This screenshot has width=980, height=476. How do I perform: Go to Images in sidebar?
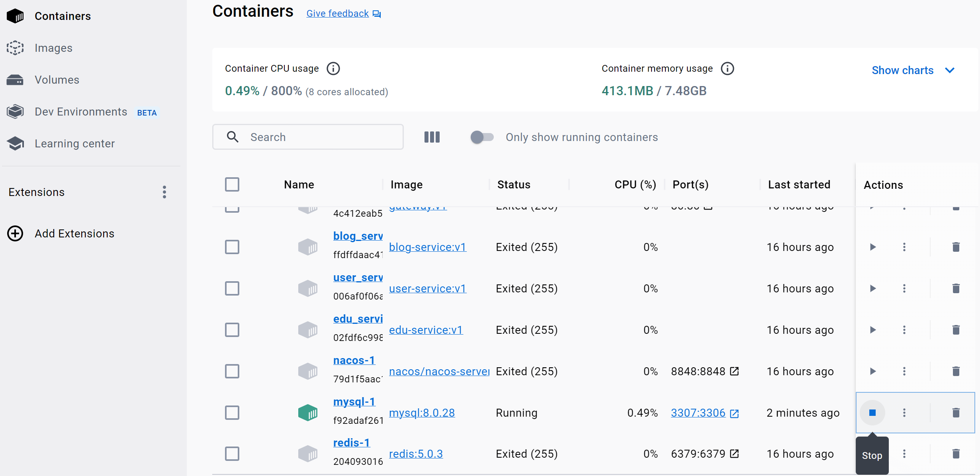point(53,48)
